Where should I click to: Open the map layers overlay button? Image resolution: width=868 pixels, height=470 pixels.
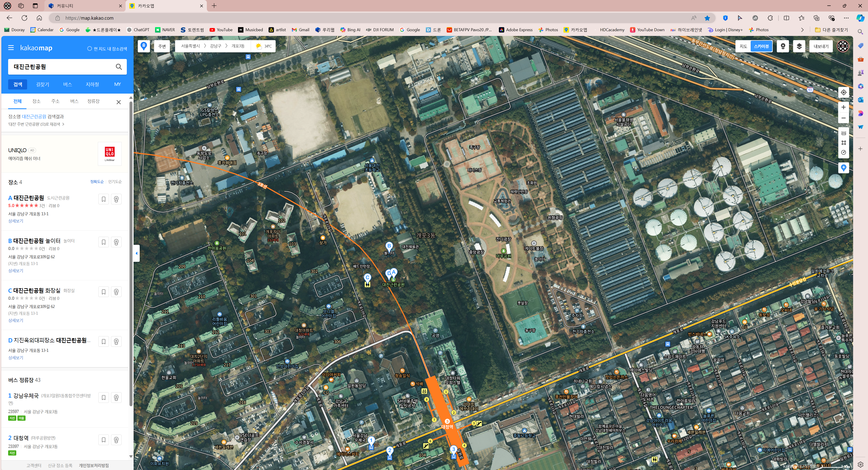click(x=799, y=46)
